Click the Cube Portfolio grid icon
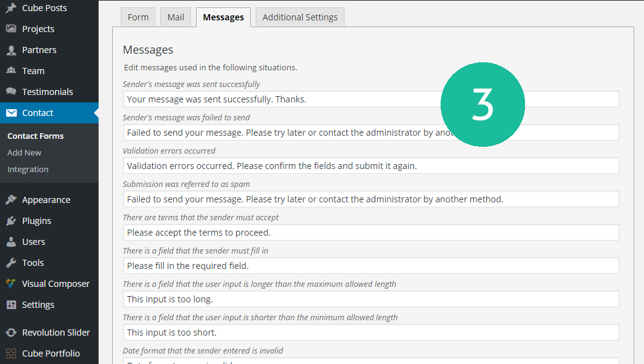Viewport: 644px width, 364px height. pyautogui.click(x=11, y=354)
